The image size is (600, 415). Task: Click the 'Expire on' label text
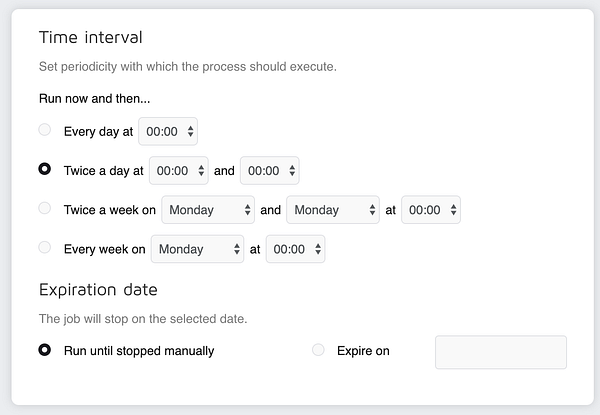click(x=363, y=351)
